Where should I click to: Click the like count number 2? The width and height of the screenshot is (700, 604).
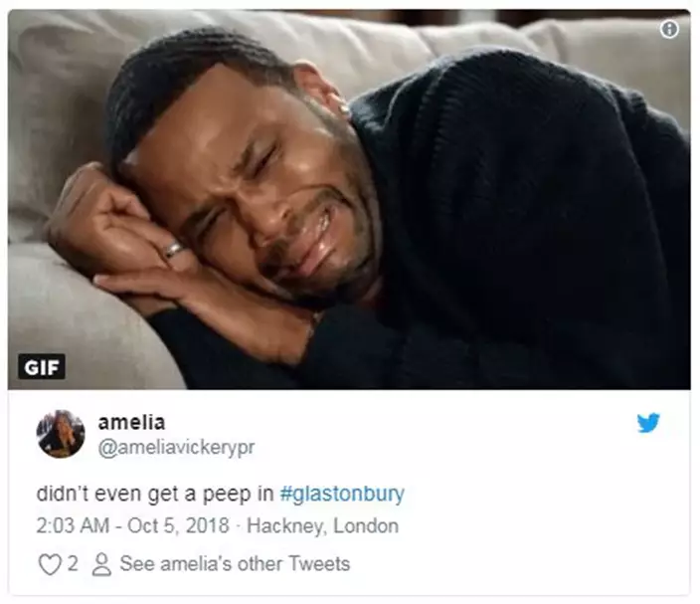[73, 564]
